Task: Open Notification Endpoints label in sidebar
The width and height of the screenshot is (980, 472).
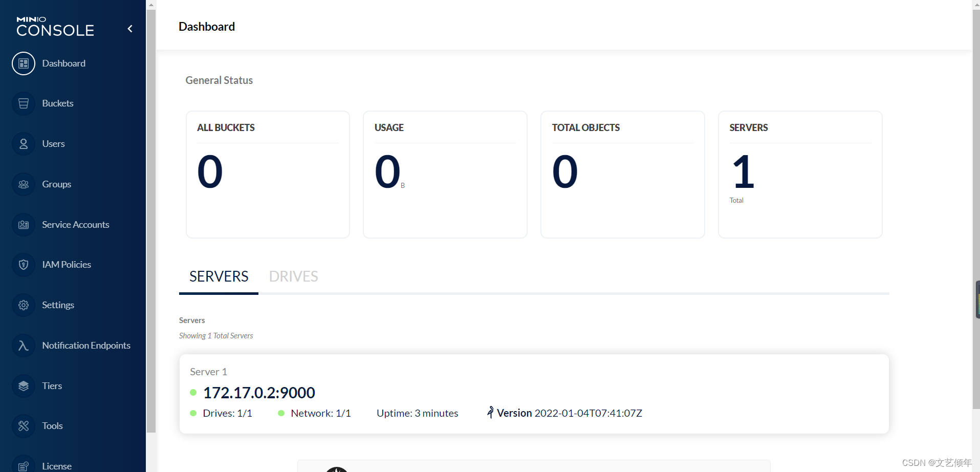Action: pyautogui.click(x=86, y=346)
